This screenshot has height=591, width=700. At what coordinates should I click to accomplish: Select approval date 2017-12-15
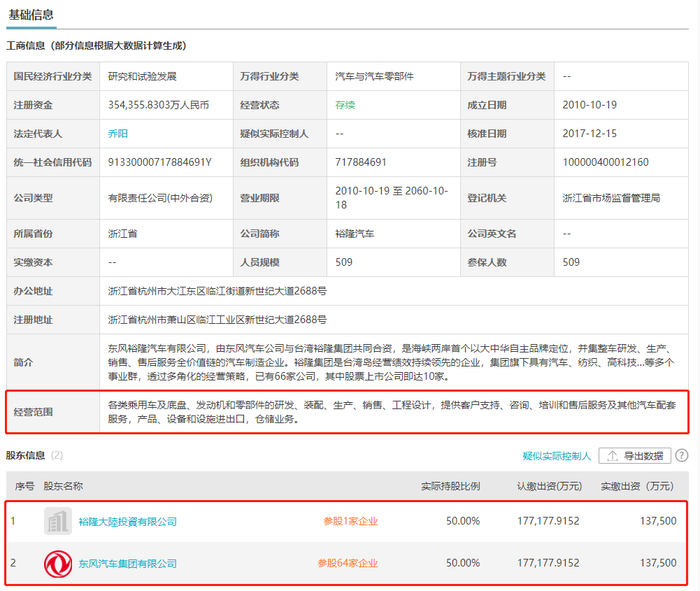[x=590, y=133]
